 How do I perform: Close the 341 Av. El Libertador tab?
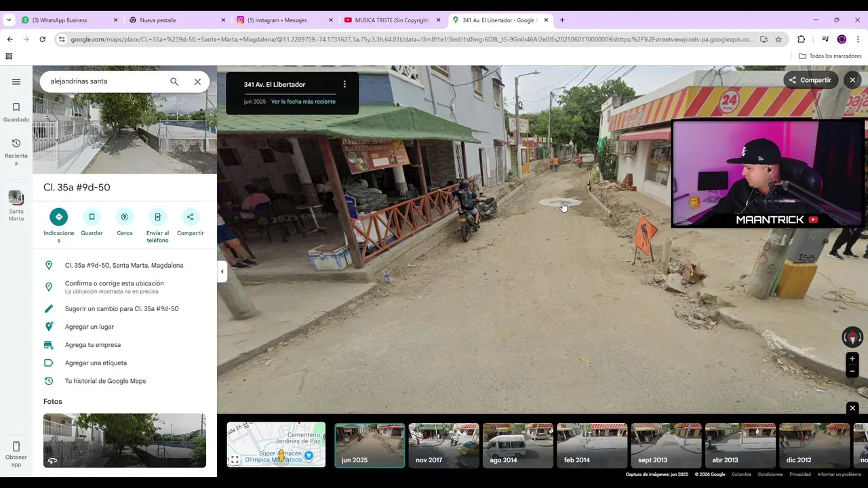pyautogui.click(x=546, y=20)
